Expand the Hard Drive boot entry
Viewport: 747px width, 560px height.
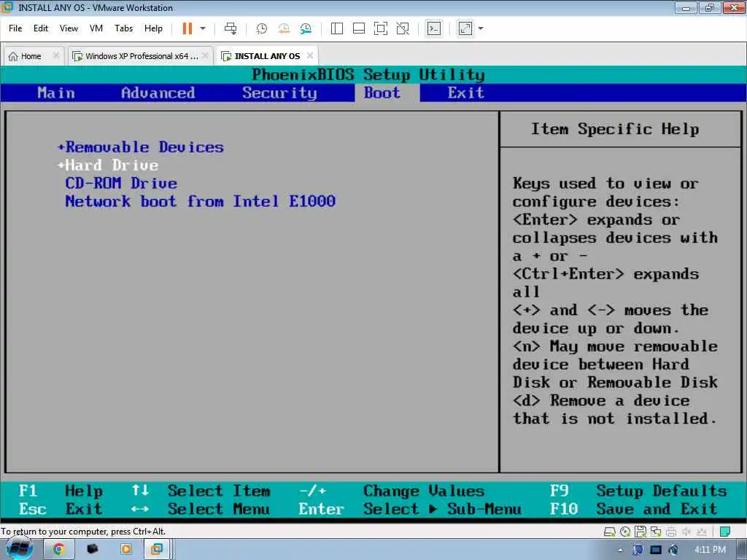click(108, 166)
